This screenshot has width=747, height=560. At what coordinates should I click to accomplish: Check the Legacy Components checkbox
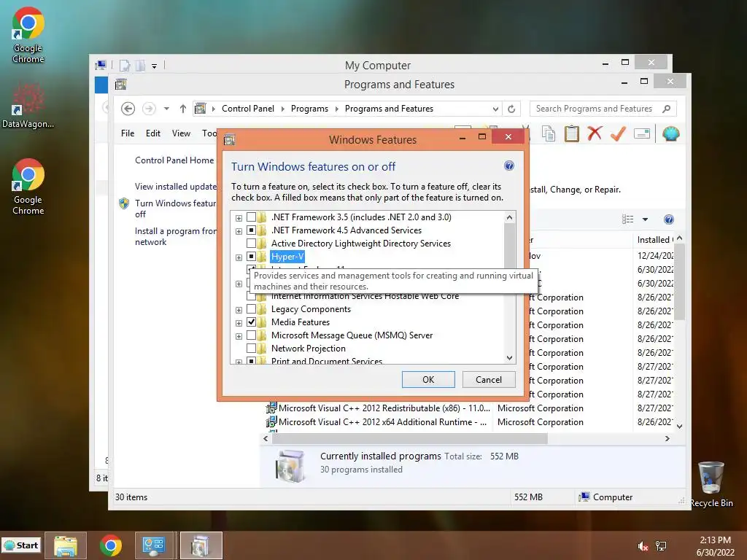tap(251, 309)
